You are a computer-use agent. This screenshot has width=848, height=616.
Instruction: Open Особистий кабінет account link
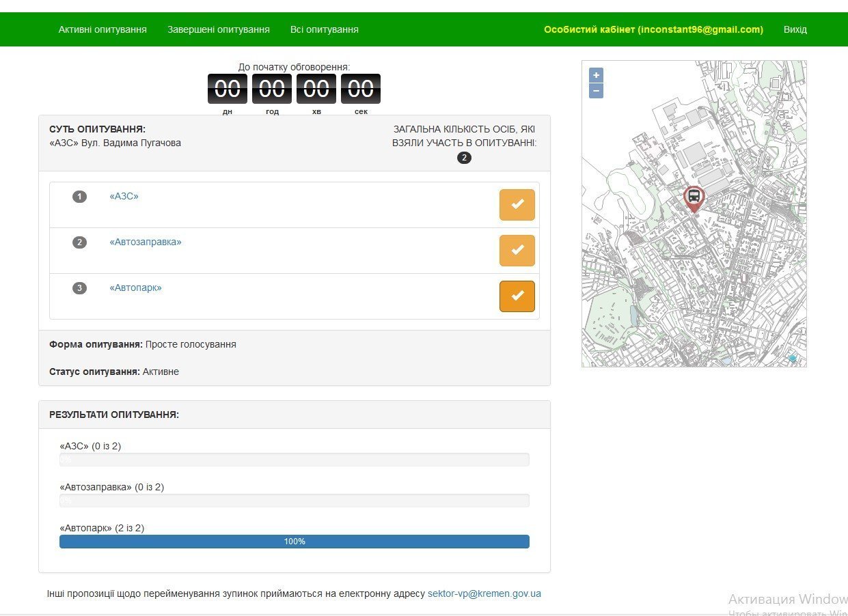coord(653,29)
